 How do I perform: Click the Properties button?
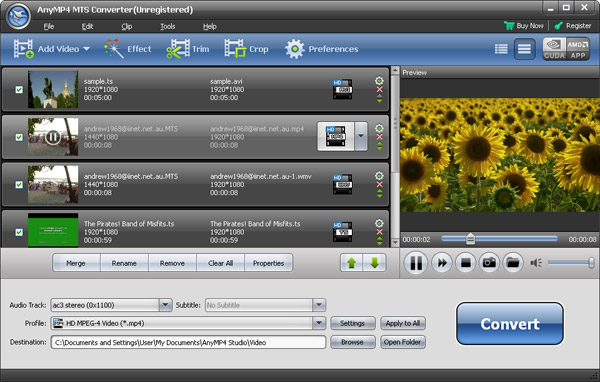pos(269,263)
